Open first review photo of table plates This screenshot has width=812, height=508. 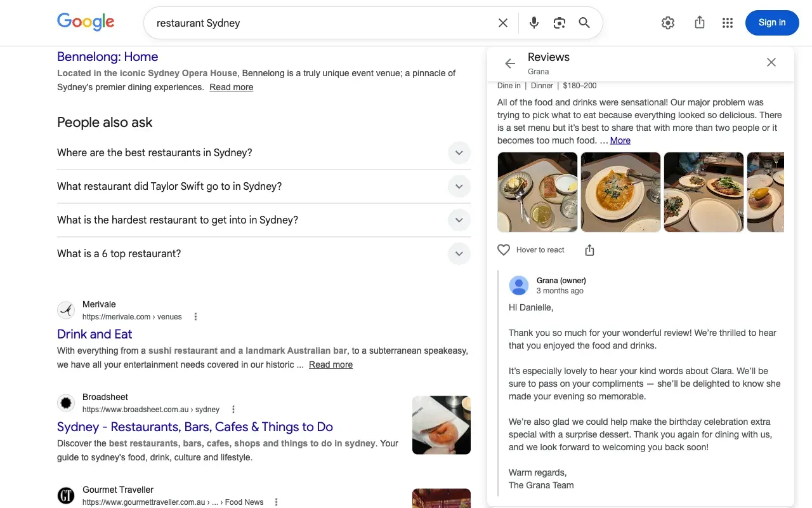(x=537, y=192)
